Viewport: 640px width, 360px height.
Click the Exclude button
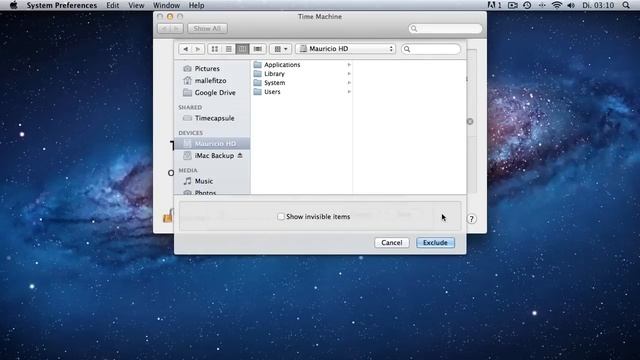(435, 242)
